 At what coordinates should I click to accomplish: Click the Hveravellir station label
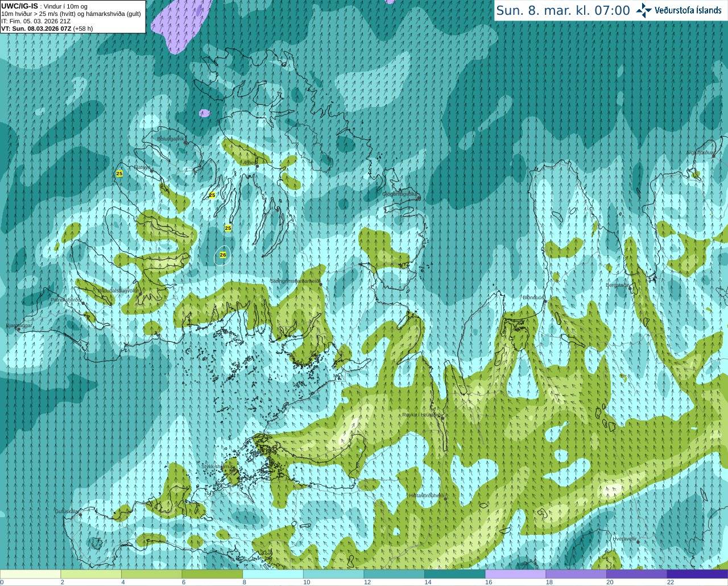(x=624, y=539)
